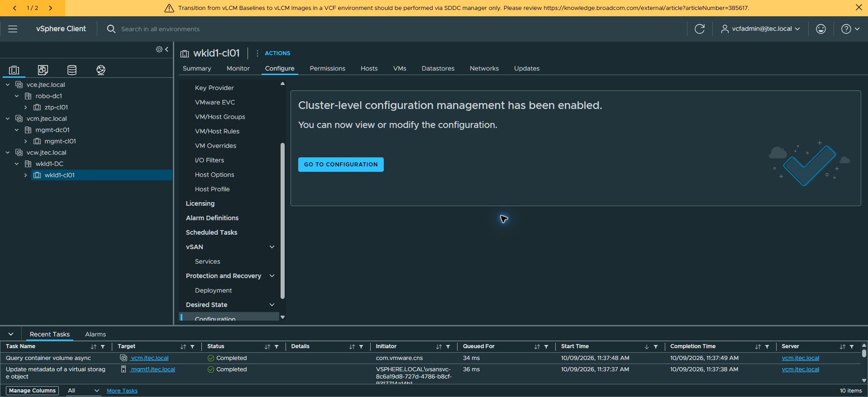
Task: Collapse the Desired State section
Action: (272, 305)
